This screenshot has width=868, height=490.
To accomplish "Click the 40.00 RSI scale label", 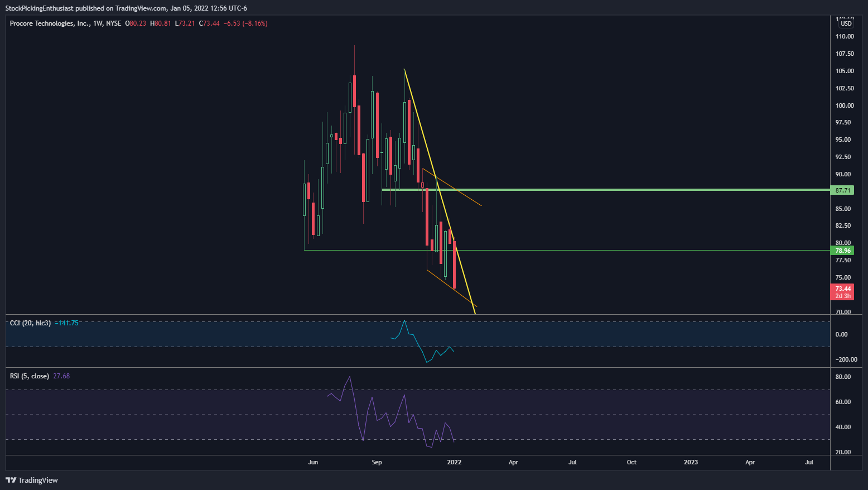I will coord(843,427).
